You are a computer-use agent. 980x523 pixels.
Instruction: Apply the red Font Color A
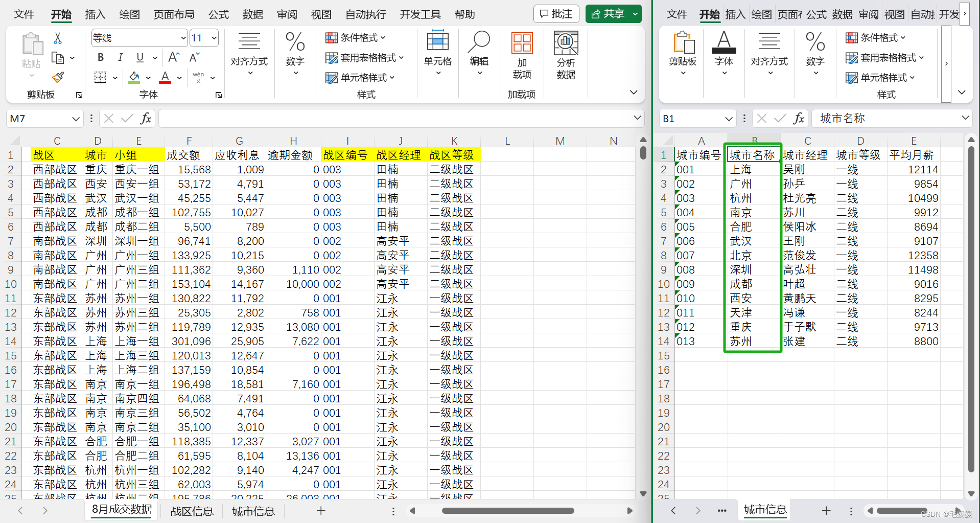pyautogui.click(x=165, y=77)
